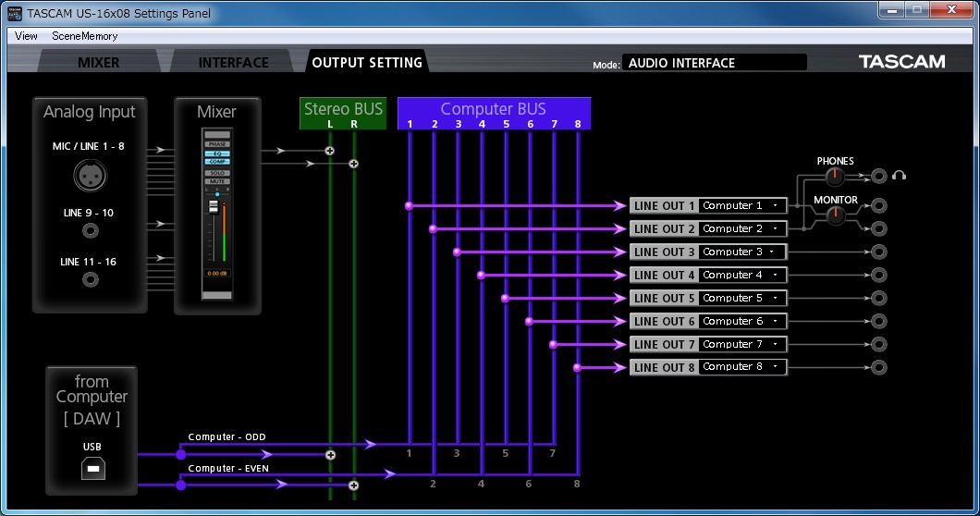
Task: Click the Analog Input panel title
Action: pyautogui.click(x=90, y=111)
